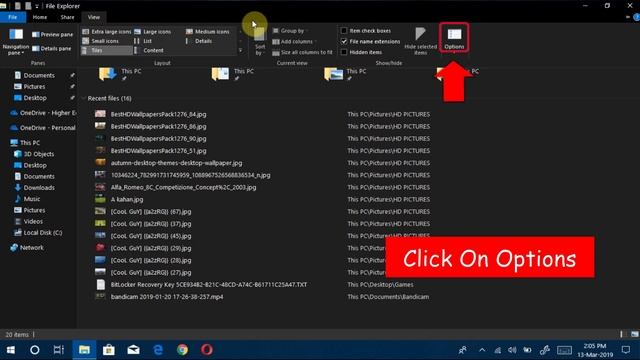Select This PC in navigation pane
640x360 pixels.
point(30,142)
